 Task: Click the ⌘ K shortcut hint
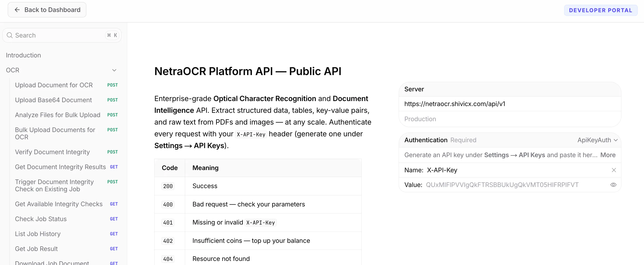coord(112,35)
